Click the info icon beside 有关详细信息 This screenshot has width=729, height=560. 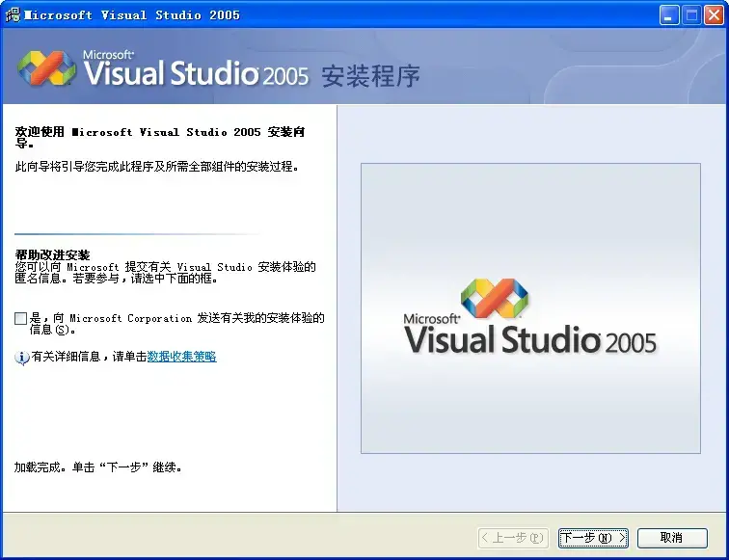[22, 358]
